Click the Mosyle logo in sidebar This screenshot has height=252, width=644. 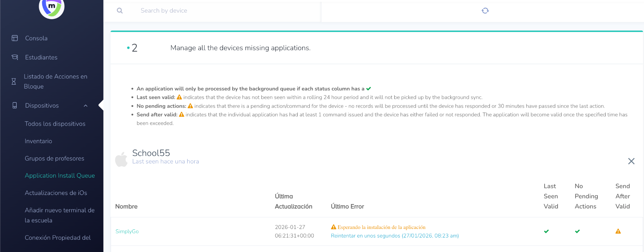[x=52, y=8]
